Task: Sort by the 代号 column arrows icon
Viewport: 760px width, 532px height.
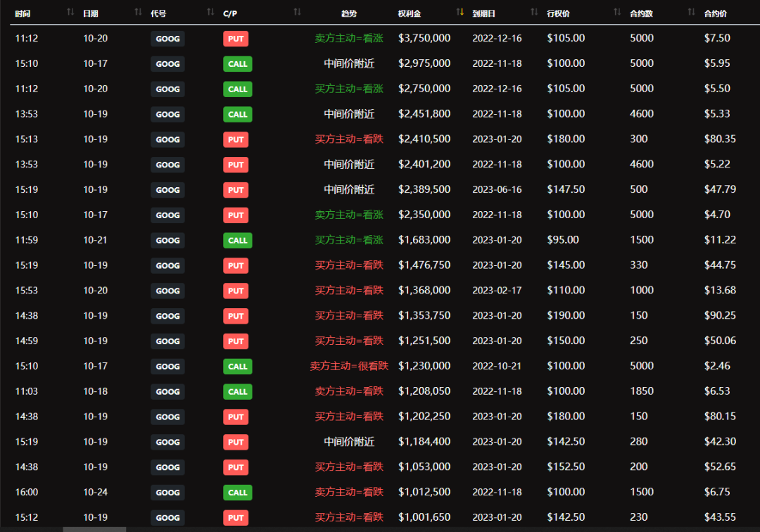Action: [x=210, y=12]
